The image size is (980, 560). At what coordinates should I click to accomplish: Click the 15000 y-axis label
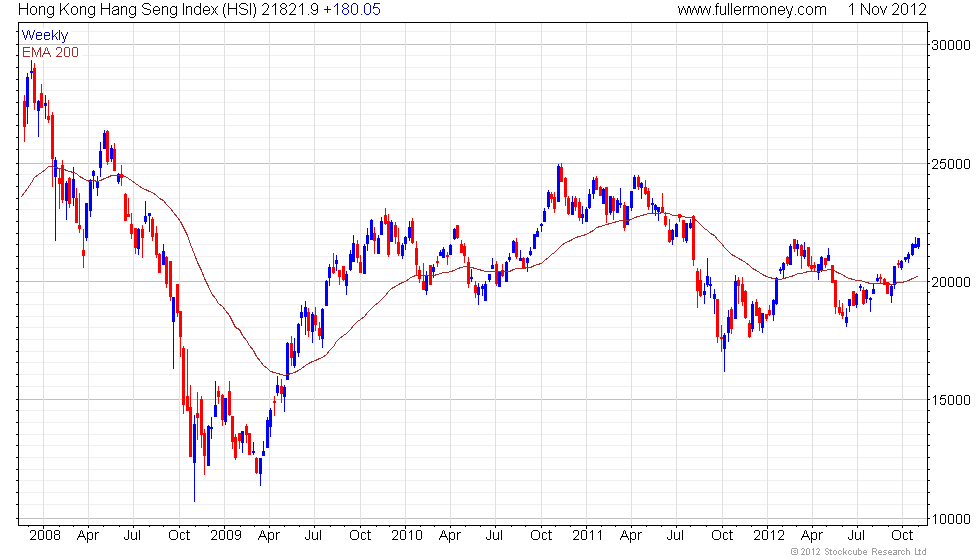click(x=951, y=400)
